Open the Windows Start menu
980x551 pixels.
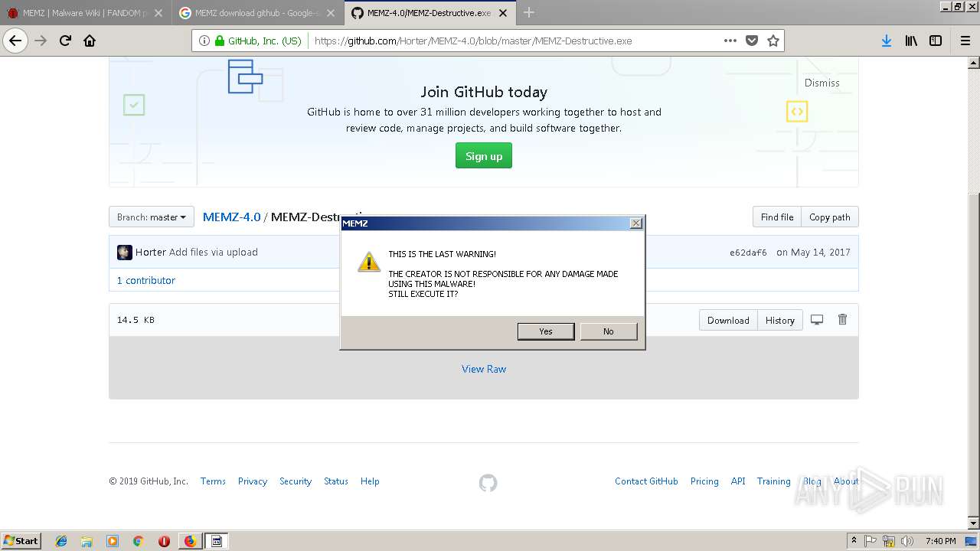point(21,540)
